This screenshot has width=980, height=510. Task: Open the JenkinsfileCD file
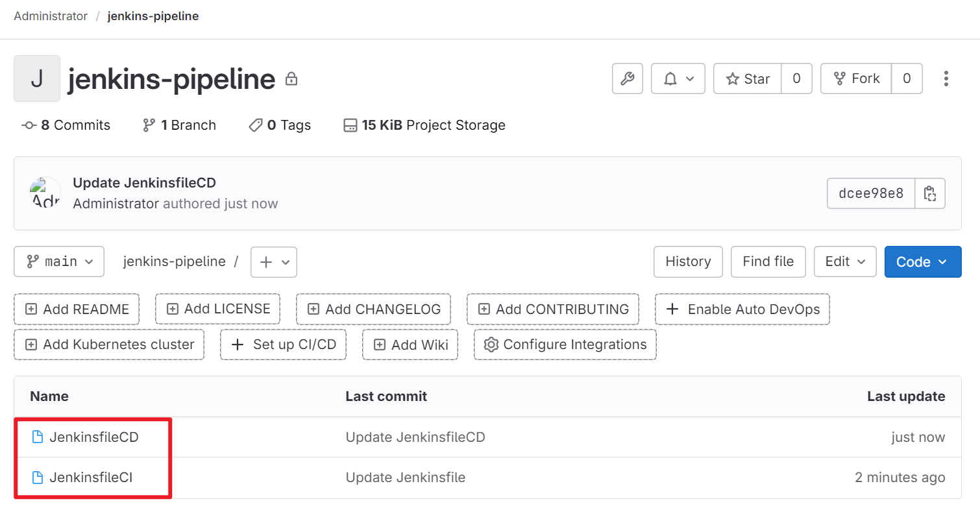(x=94, y=437)
